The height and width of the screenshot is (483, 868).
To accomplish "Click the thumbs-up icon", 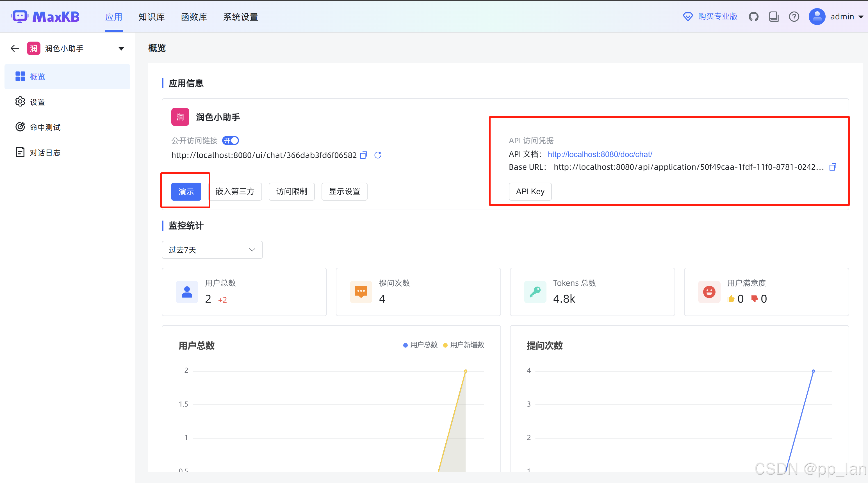I will [x=731, y=299].
